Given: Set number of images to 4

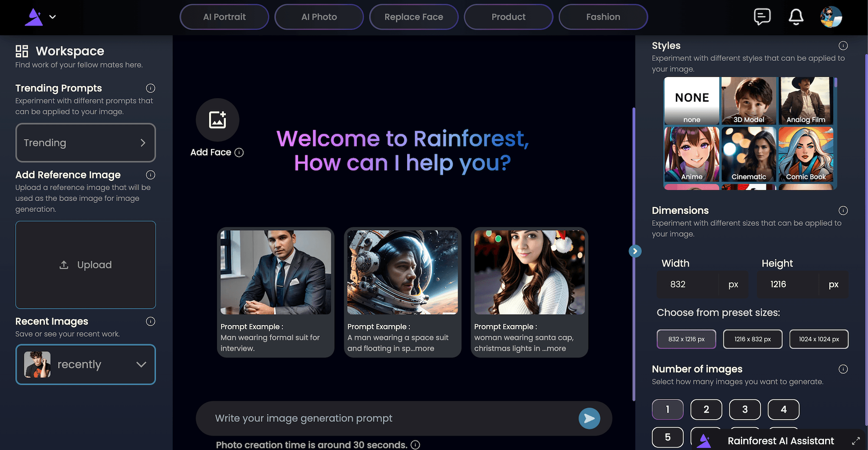Looking at the screenshot, I should tap(783, 410).
